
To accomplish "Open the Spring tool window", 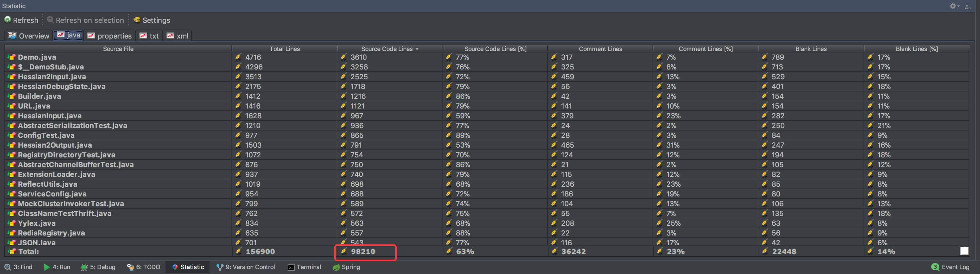I will coord(346,267).
